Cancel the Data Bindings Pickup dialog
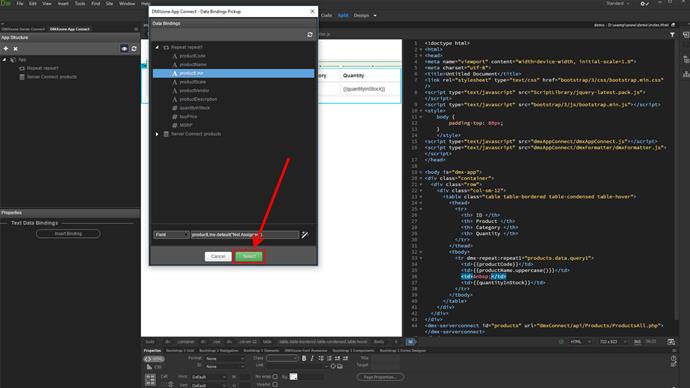 (218, 256)
